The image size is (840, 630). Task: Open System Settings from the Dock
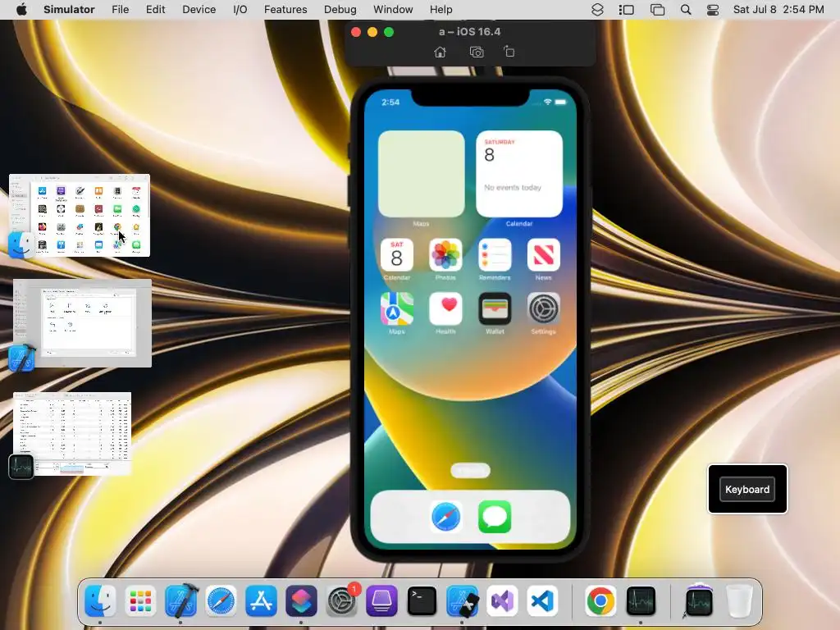click(x=341, y=600)
